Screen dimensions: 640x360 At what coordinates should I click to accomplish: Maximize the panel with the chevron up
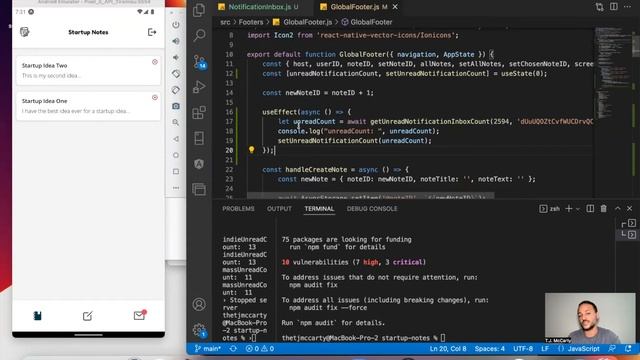618,209
